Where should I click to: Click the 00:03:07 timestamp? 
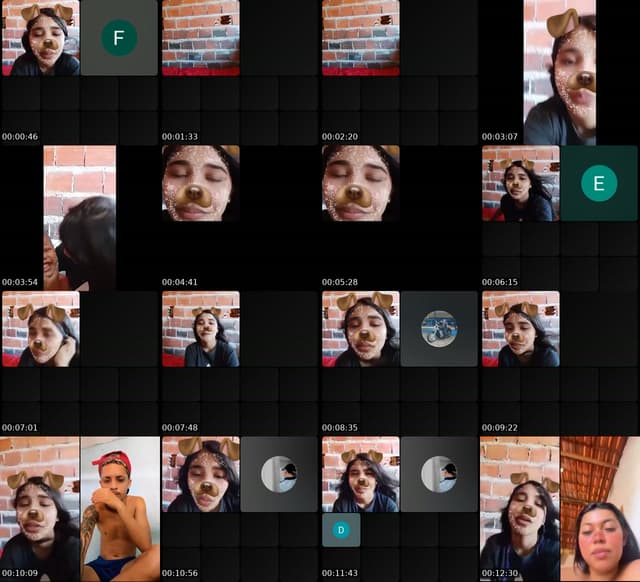[x=500, y=137]
